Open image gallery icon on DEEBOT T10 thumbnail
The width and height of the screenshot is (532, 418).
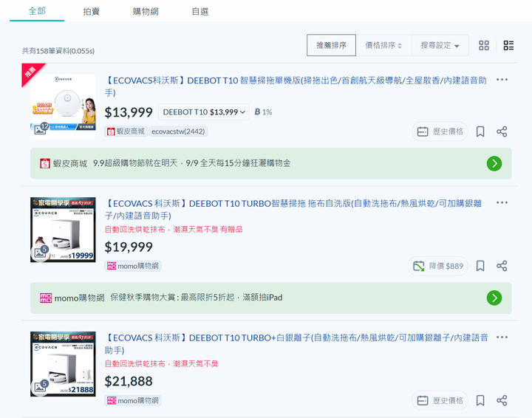[x=41, y=129]
